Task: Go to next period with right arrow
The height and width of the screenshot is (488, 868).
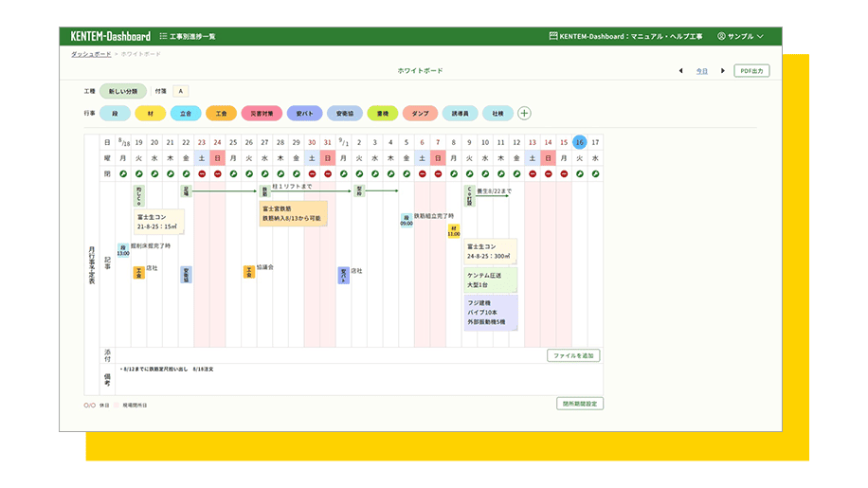Action: 722,71
